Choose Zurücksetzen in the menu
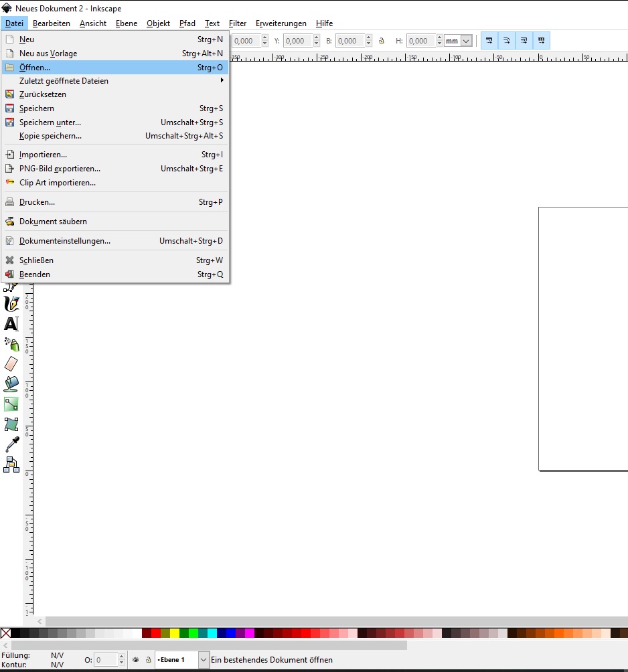The width and height of the screenshot is (628, 672). click(115, 94)
